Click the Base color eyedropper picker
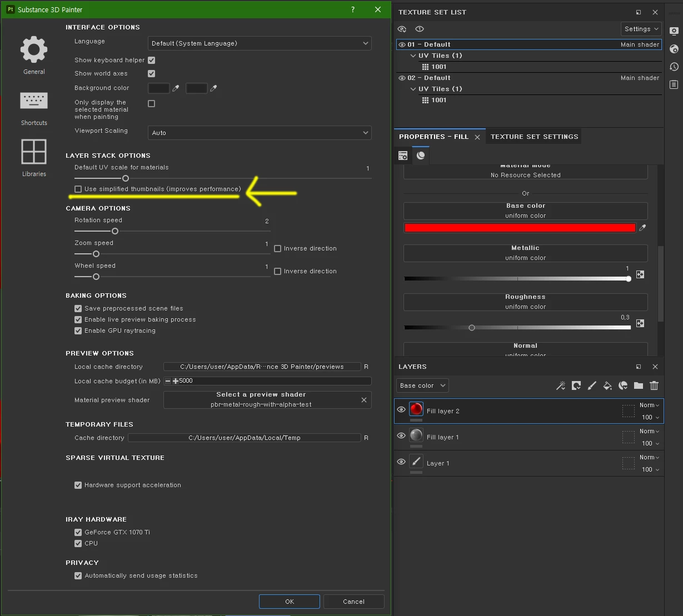 642,228
